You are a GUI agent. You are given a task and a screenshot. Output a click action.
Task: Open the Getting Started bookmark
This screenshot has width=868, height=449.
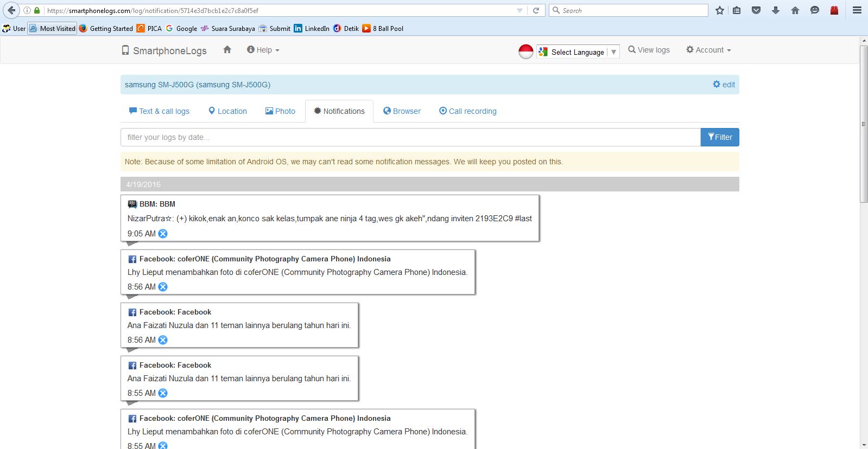106,28
